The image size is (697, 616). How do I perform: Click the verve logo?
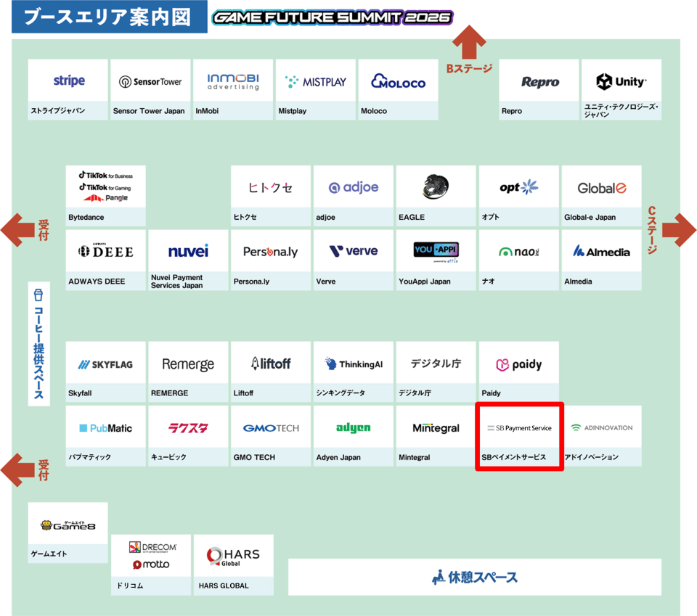pyautogui.click(x=354, y=251)
